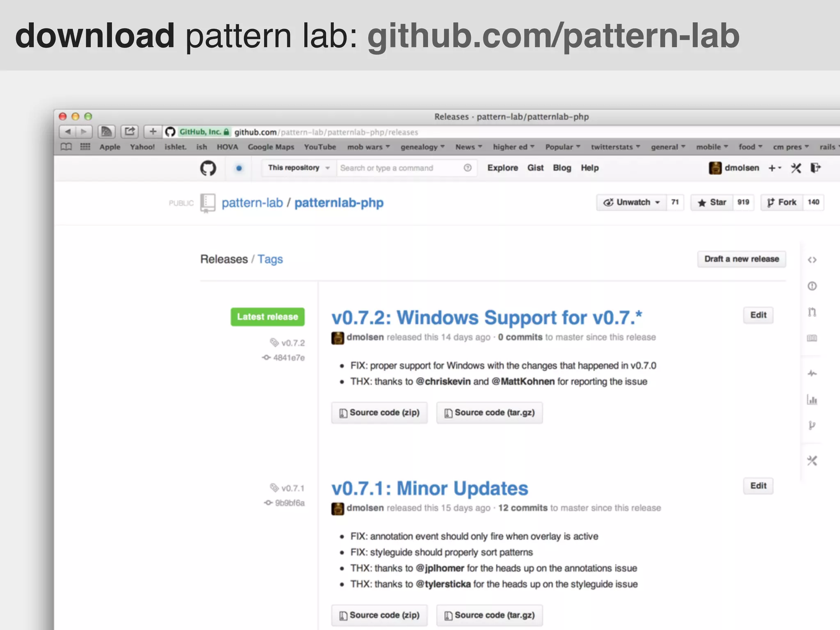Open the Code icon in repository sidebar

(x=812, y=260)
